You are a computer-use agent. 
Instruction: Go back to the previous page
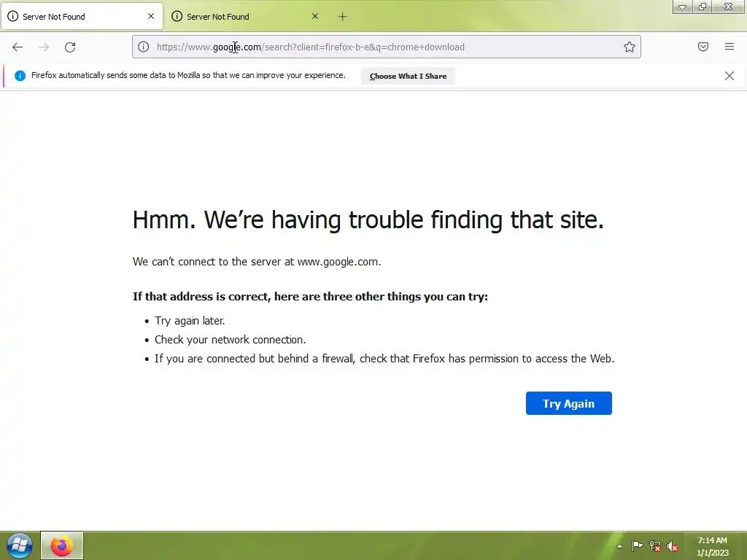point(18,47)
